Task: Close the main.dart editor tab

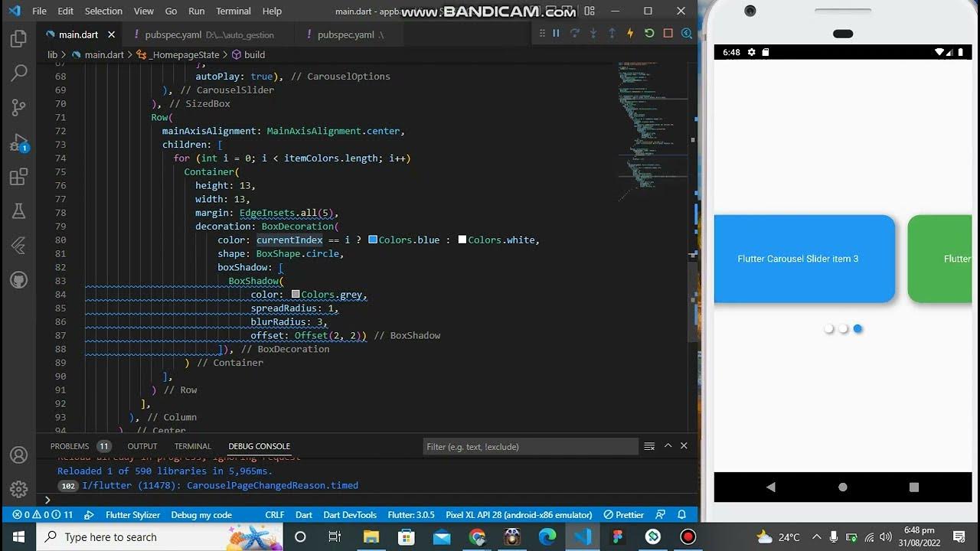Action: click(x=111, y=35)
